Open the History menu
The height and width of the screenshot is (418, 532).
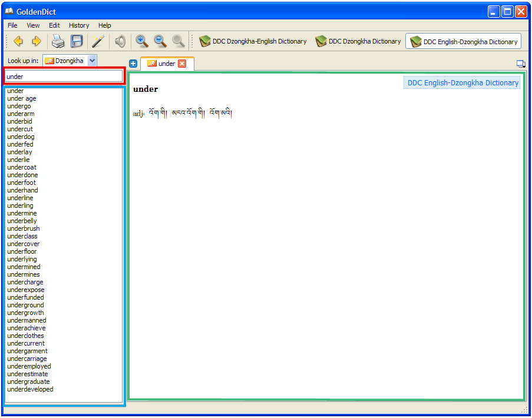[x=79, y=25]
